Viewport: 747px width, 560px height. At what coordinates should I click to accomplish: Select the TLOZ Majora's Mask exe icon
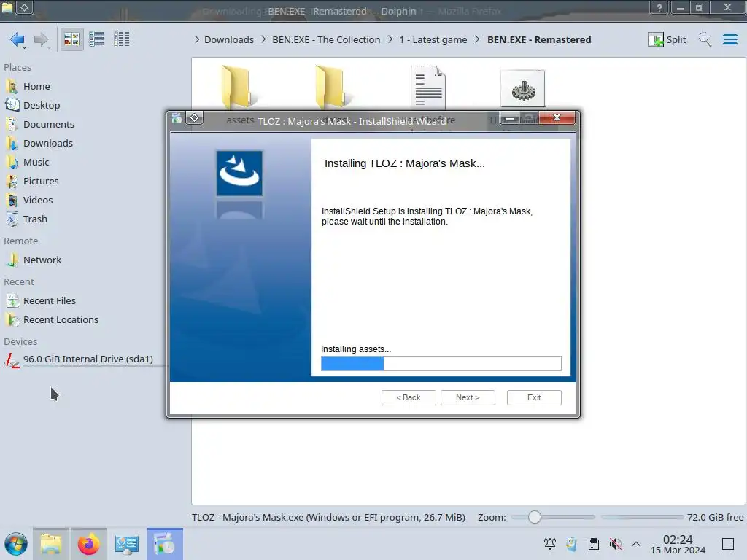pyautogui.click(x=522, y=88)
